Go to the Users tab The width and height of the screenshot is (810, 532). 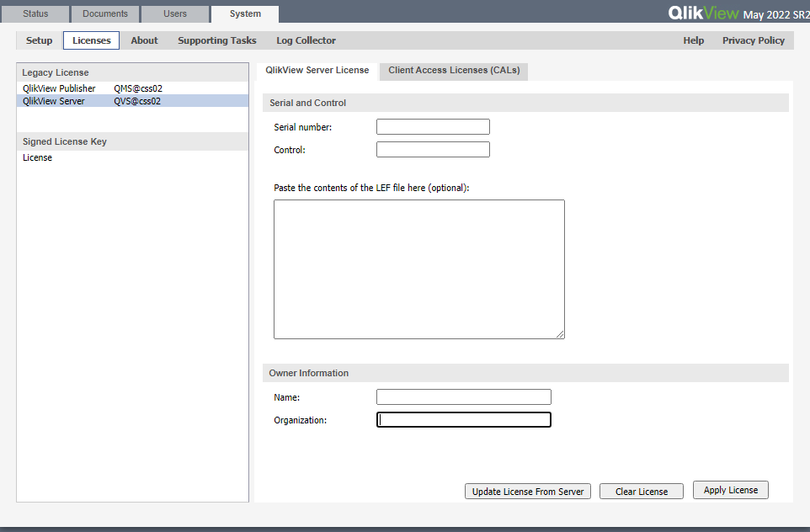click(175, 14)
